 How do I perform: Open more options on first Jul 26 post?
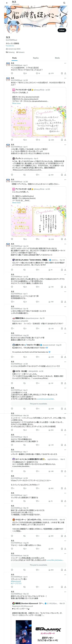click(x=65, y=78)
